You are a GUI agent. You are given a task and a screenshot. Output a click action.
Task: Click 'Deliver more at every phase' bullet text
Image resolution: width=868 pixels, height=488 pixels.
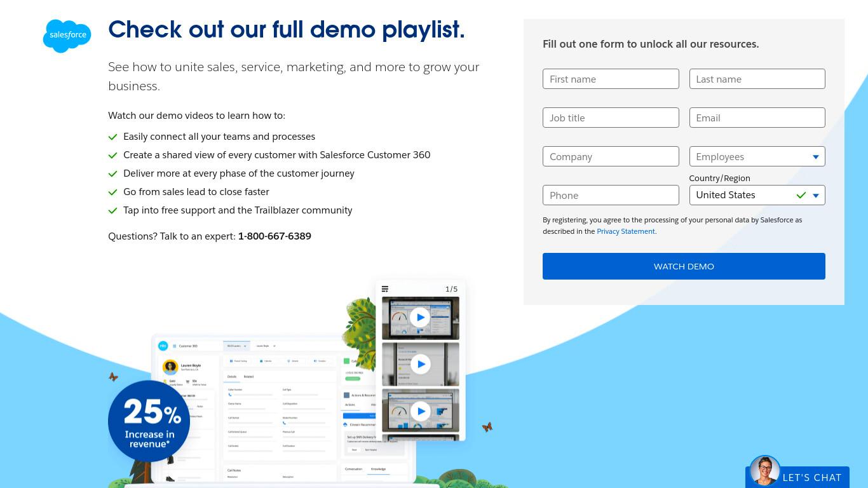[239, 173]
